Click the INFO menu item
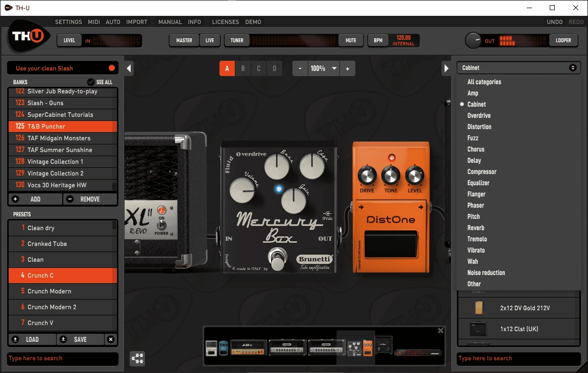The width and height of the screenshot is (588, 373). 194,22
